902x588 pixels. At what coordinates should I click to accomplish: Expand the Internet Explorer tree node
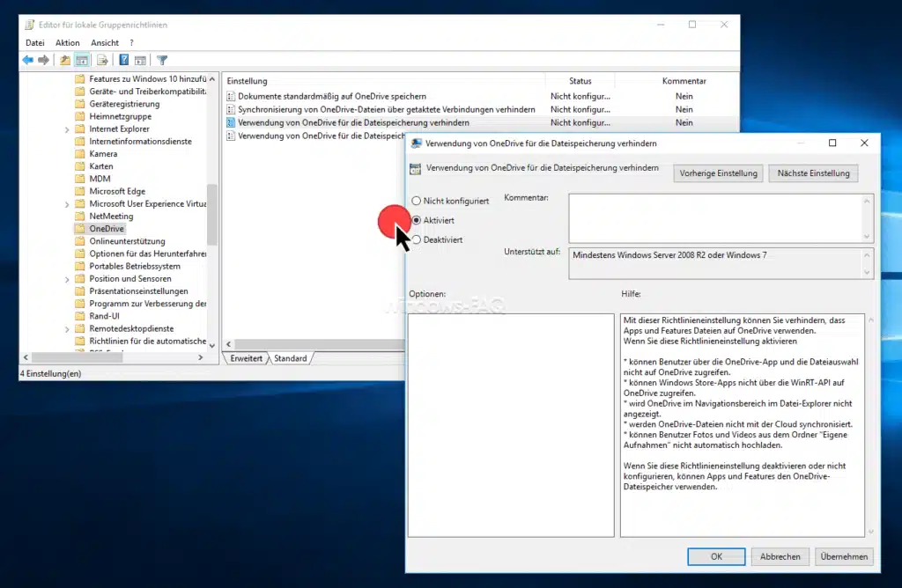coord(67,129)
